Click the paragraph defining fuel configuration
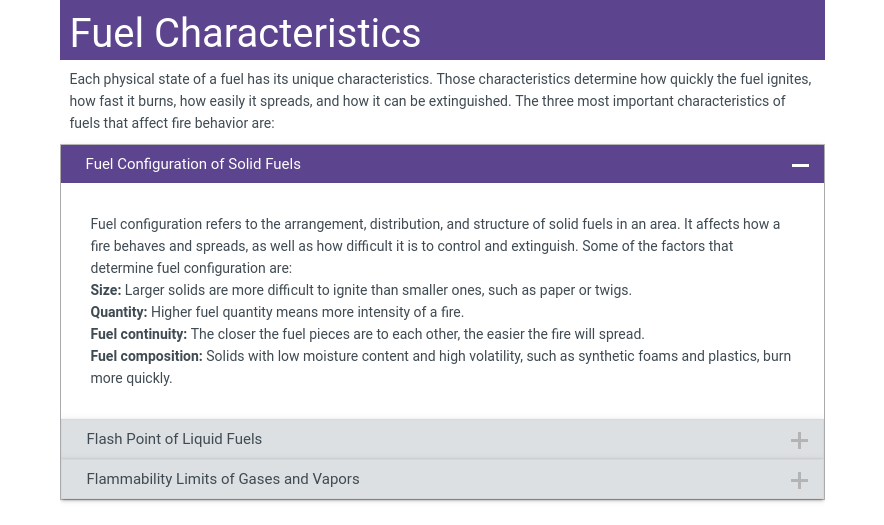 435,246
